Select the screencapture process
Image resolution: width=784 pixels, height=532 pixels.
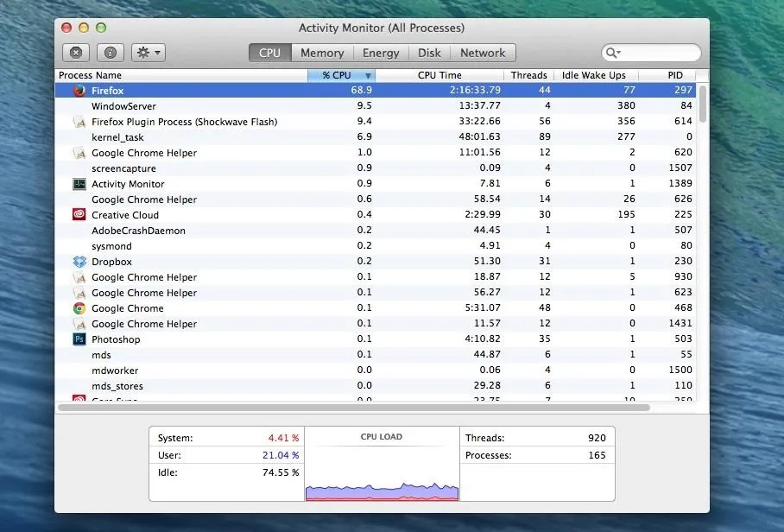[x=375, y=168]
